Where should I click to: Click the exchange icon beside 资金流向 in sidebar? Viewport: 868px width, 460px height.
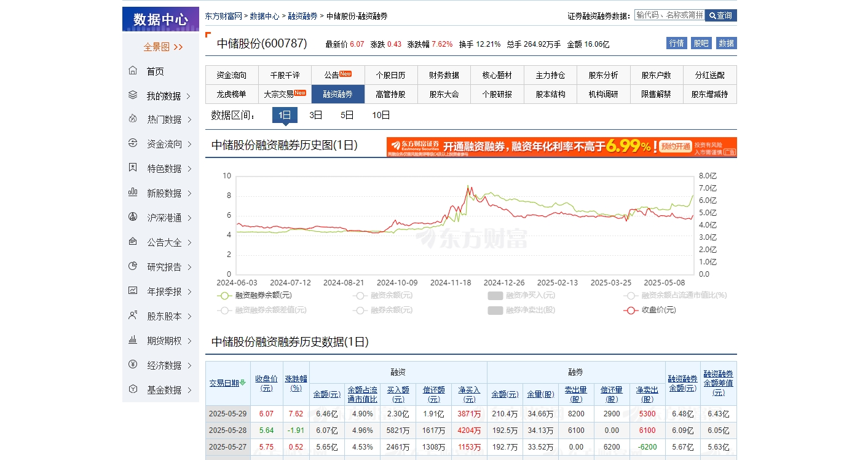point(133,143)
